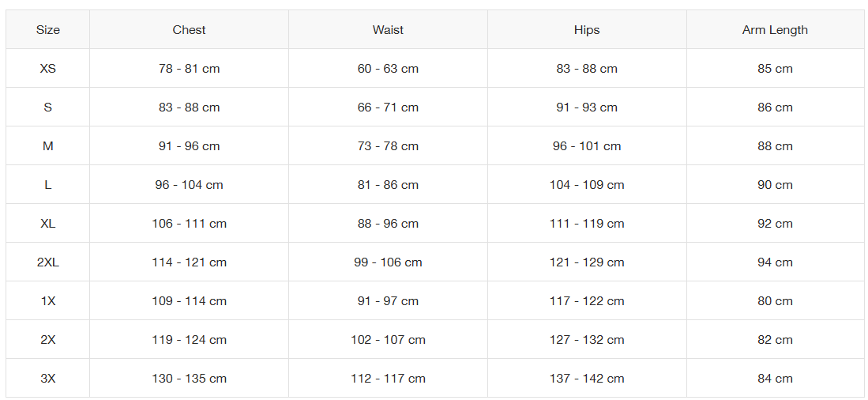Click the Size column header
The height and width of the screenshot is (400, 868).
47,30
